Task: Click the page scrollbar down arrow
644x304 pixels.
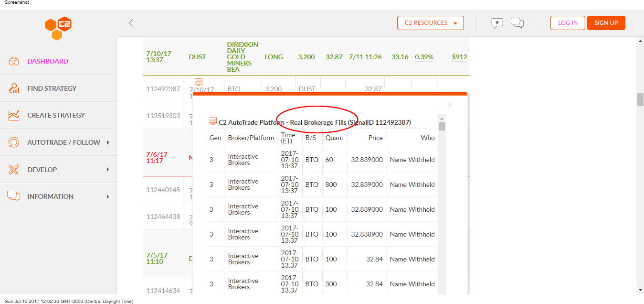Action: coord(640,290)
